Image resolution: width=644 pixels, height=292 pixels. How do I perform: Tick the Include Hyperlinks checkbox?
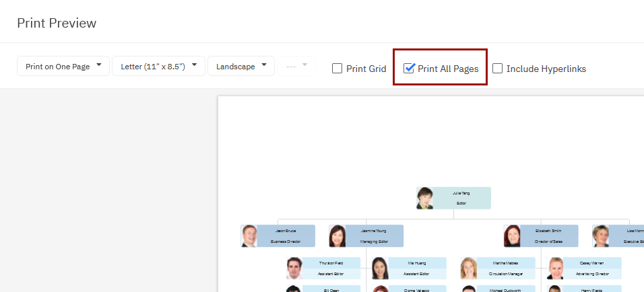(x=498, y=69)
